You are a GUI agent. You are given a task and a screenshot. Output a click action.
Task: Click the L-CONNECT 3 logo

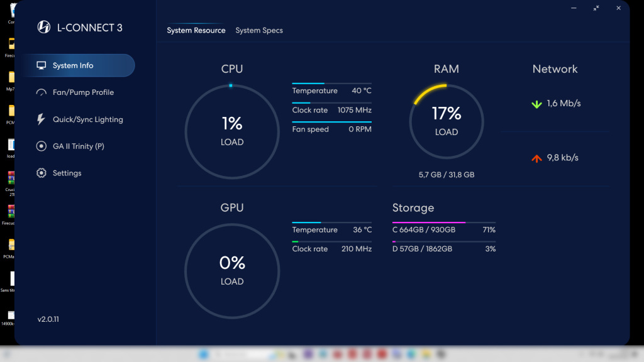coord(44,27)
